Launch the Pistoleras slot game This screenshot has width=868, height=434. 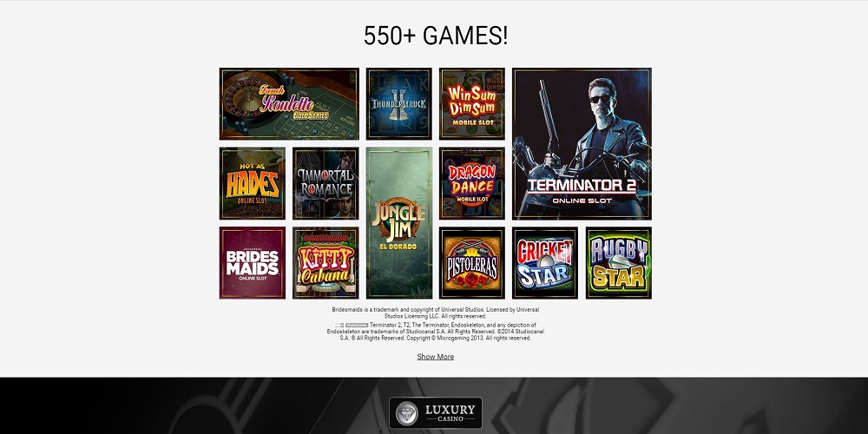471,263
